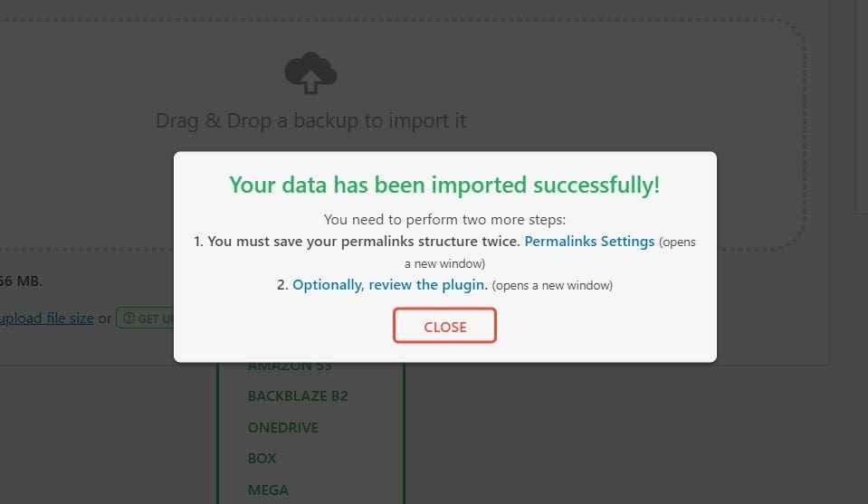
Task: Click the "56 MB." file size text
Action: coord(21,281)
